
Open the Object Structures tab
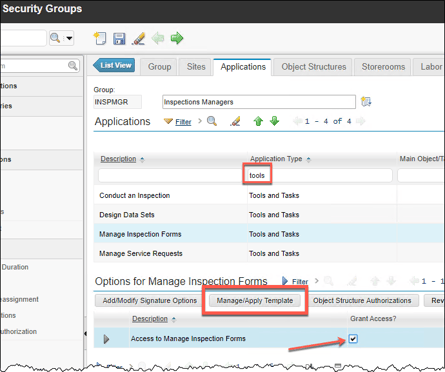[x=314, y=67]
